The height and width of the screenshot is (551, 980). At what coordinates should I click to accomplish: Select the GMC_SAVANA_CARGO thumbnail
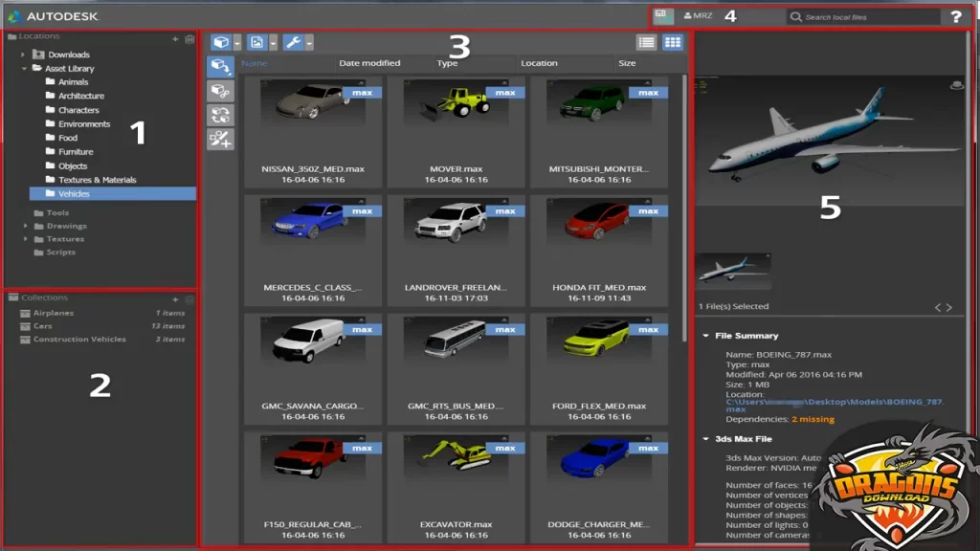(313, 368)
